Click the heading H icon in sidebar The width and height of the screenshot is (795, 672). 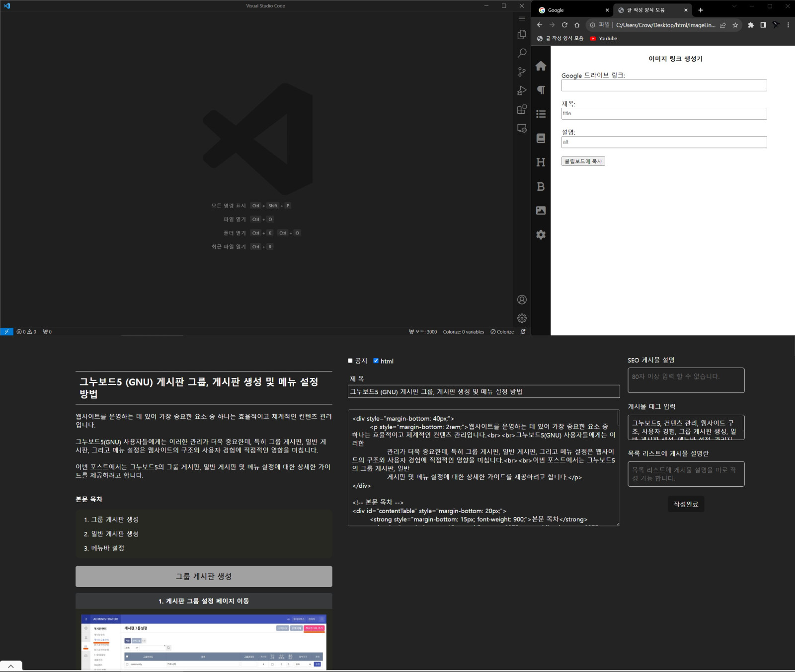tap(541, 162)
